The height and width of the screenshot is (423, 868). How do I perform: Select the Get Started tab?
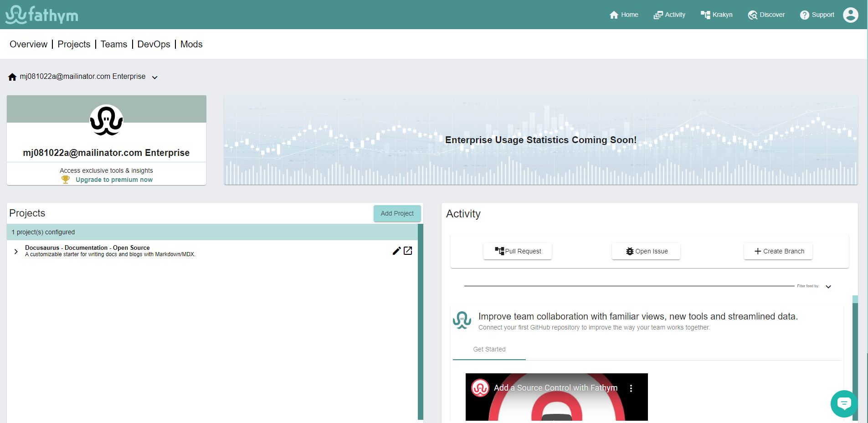pos(489,349)
